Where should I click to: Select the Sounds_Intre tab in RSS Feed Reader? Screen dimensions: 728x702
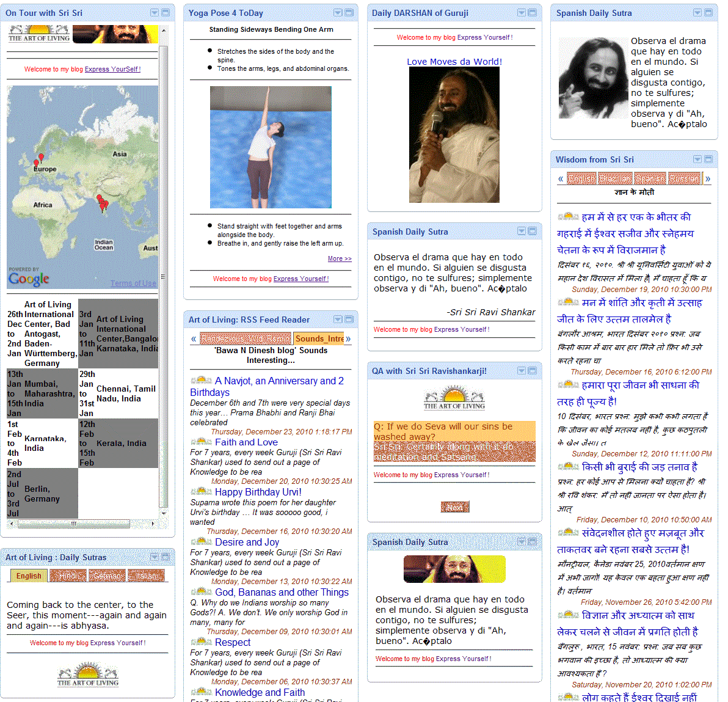[x=319, y=338]
